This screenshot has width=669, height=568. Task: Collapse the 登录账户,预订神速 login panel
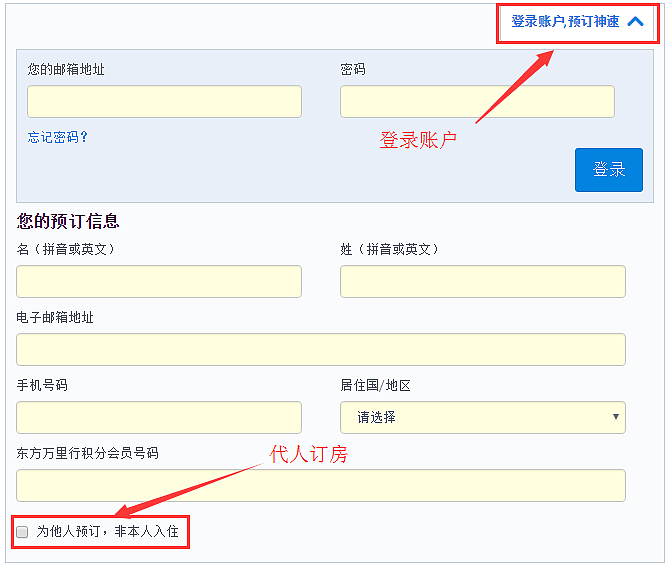tap(577, 22)
